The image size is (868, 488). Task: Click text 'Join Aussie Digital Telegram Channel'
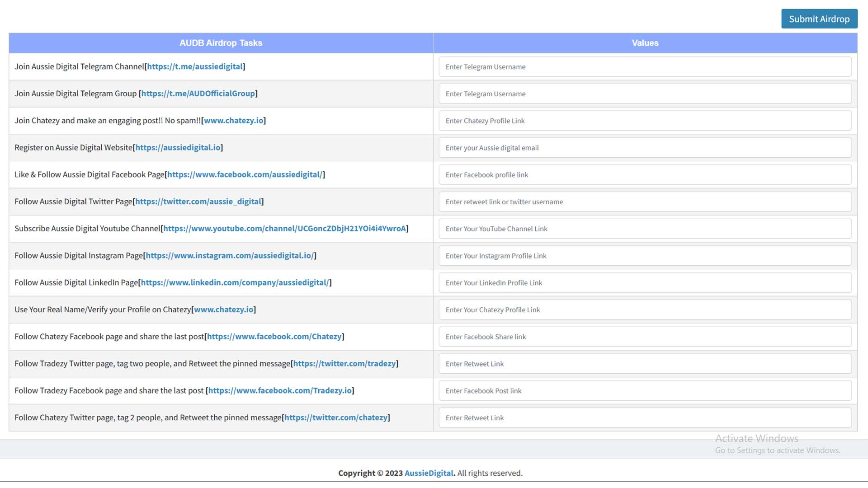79,66
